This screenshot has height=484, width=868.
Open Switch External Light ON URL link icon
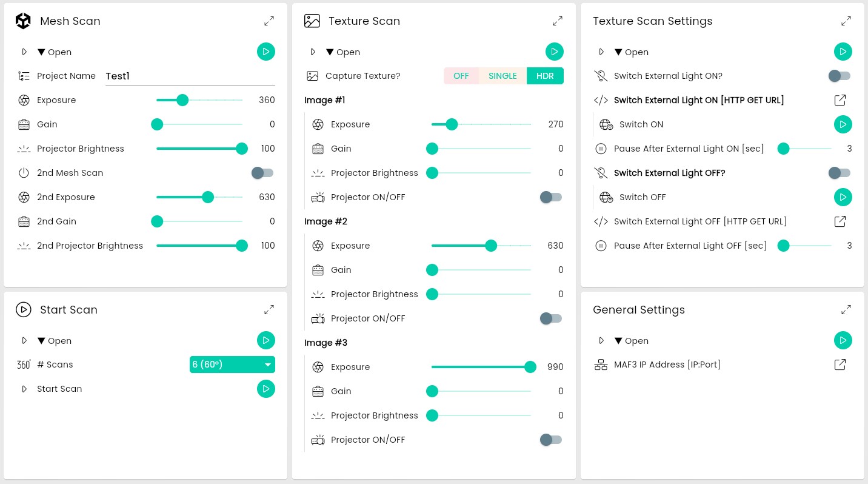(x=840, y=100)
